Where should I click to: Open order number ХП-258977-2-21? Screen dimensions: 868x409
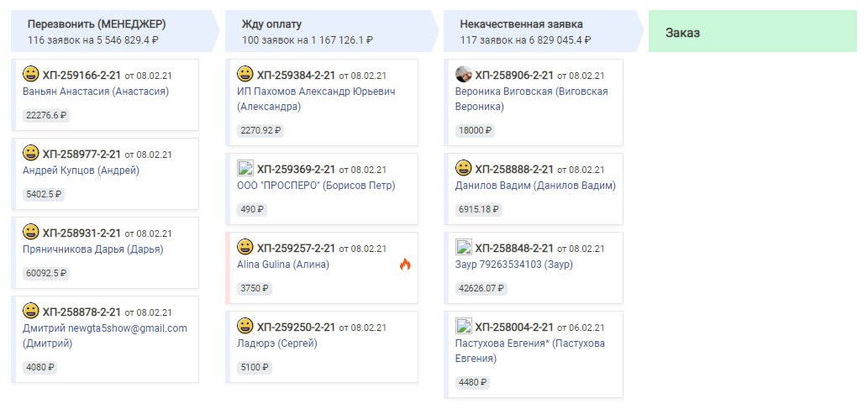(82, 155)
